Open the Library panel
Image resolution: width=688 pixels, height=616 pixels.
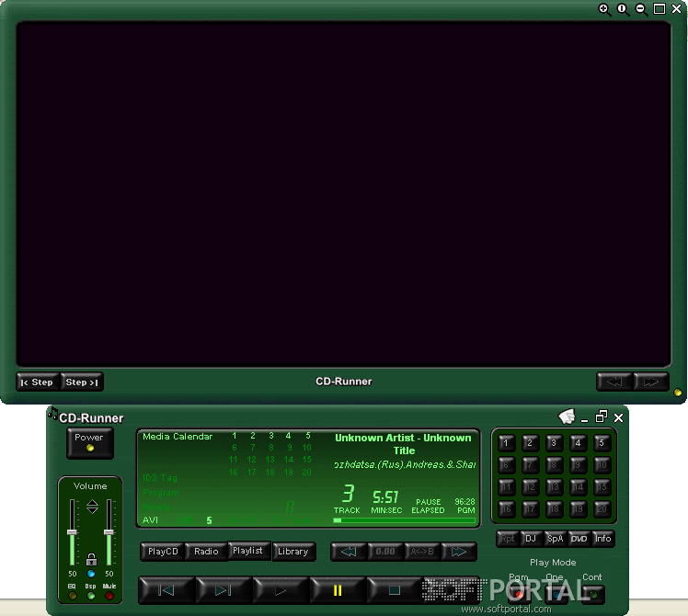293,552
